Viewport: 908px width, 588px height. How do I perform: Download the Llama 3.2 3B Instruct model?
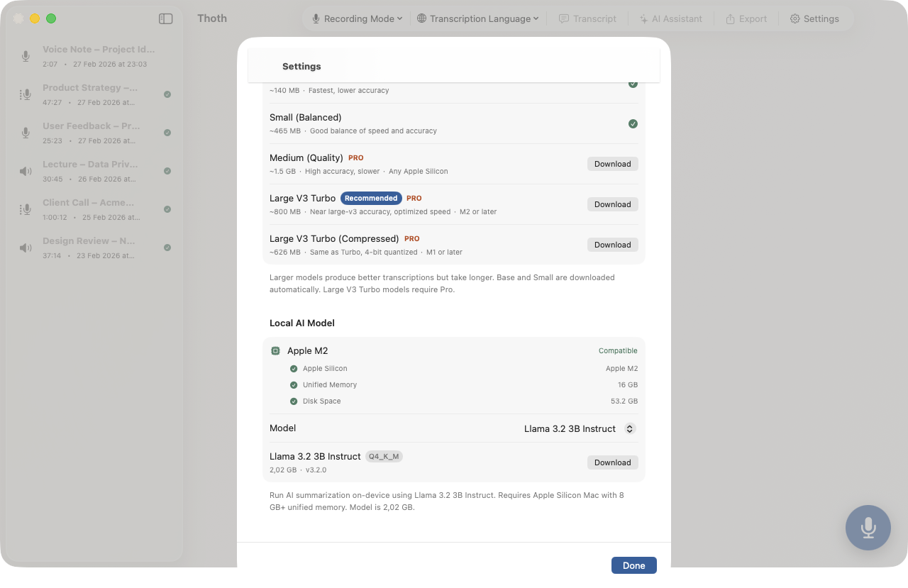(612, 462)
